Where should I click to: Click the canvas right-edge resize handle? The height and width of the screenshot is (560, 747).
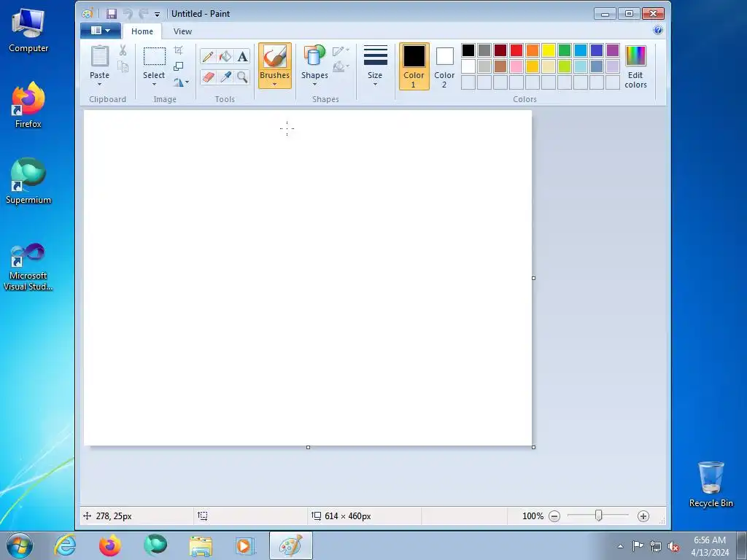pos(533,278)
